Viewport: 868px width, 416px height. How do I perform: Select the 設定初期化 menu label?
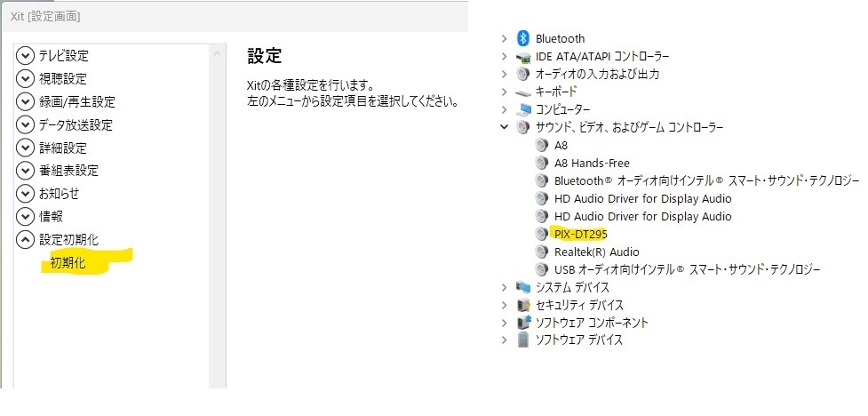pyautogui.click(x=68, y=239)
